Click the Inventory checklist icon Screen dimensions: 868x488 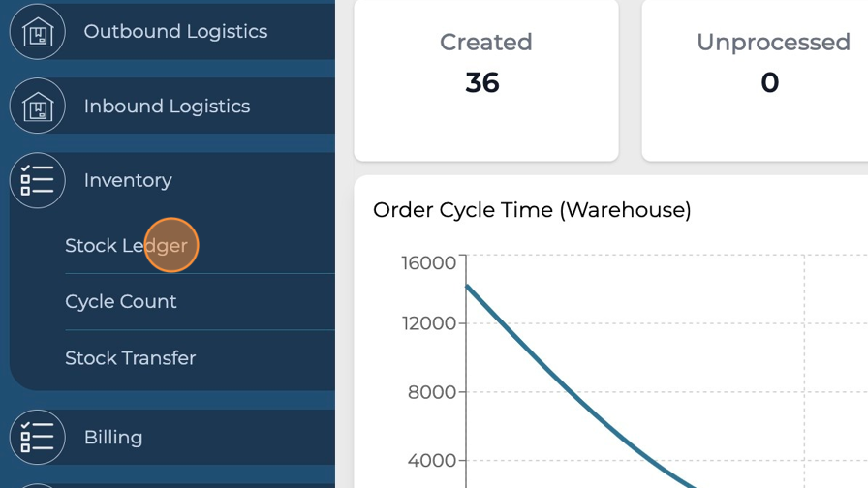(x=37, y=180)
